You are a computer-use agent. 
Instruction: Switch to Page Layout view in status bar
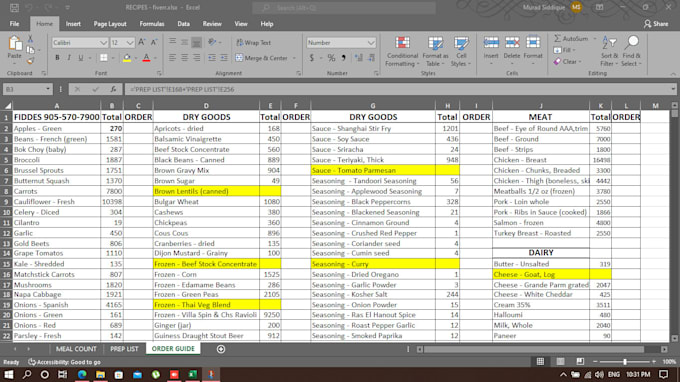(x=560, y=362)
